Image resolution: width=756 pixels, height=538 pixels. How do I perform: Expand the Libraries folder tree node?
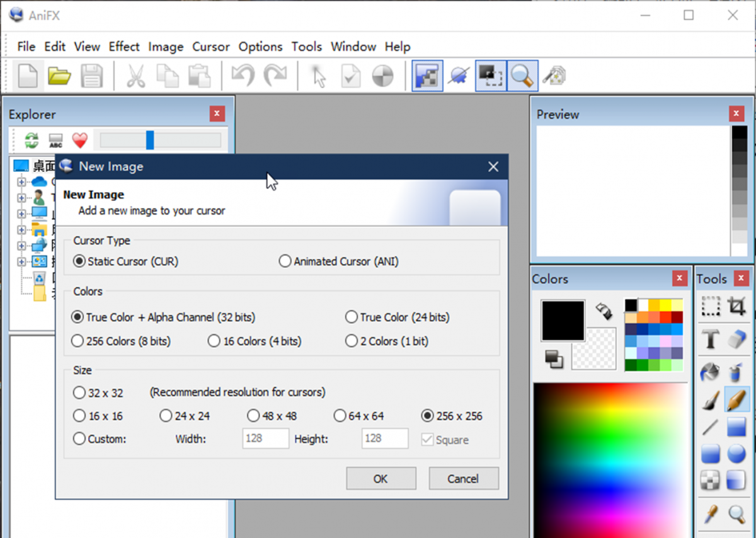[x=21, y=229]
